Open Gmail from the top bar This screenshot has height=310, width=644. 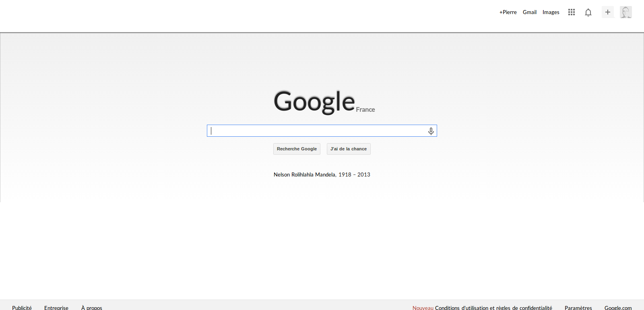click(x=530, y=12)
